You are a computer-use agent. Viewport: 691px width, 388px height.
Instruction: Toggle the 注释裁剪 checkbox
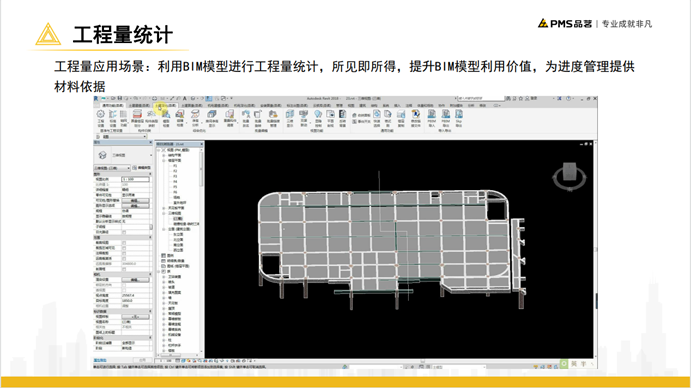(x=124, y=254)
